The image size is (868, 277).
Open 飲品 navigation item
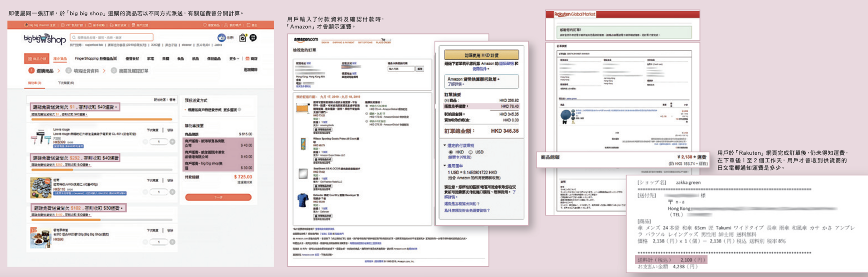(x=195, y=58)
